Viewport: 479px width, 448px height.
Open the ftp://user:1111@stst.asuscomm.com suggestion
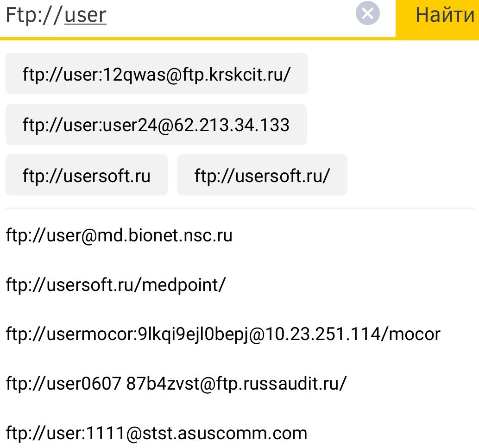[157, 433]
